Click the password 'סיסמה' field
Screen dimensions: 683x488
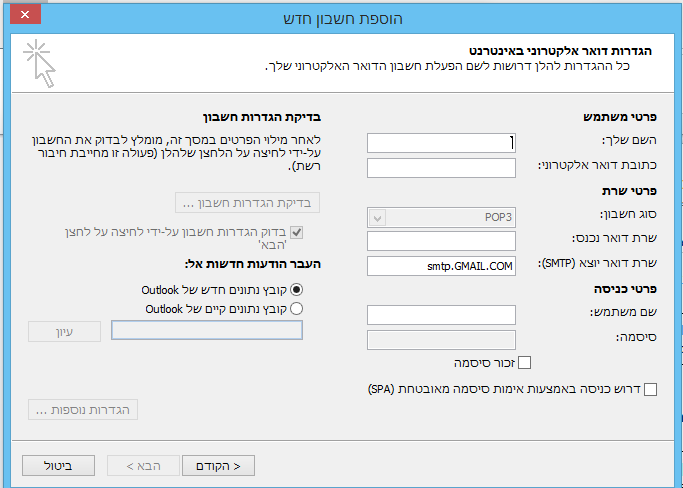coord(441,340)
